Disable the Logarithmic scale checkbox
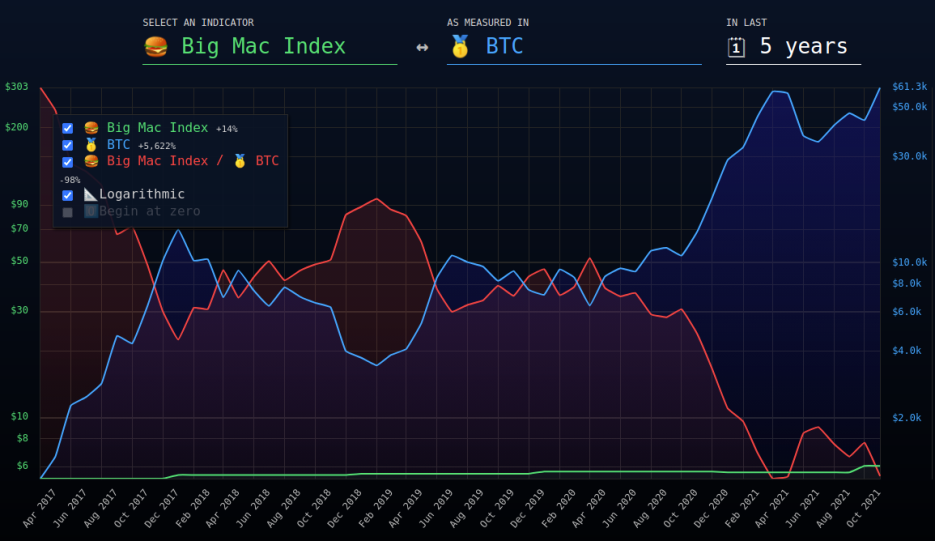This screenshot has width=935, height=541. 67,195
